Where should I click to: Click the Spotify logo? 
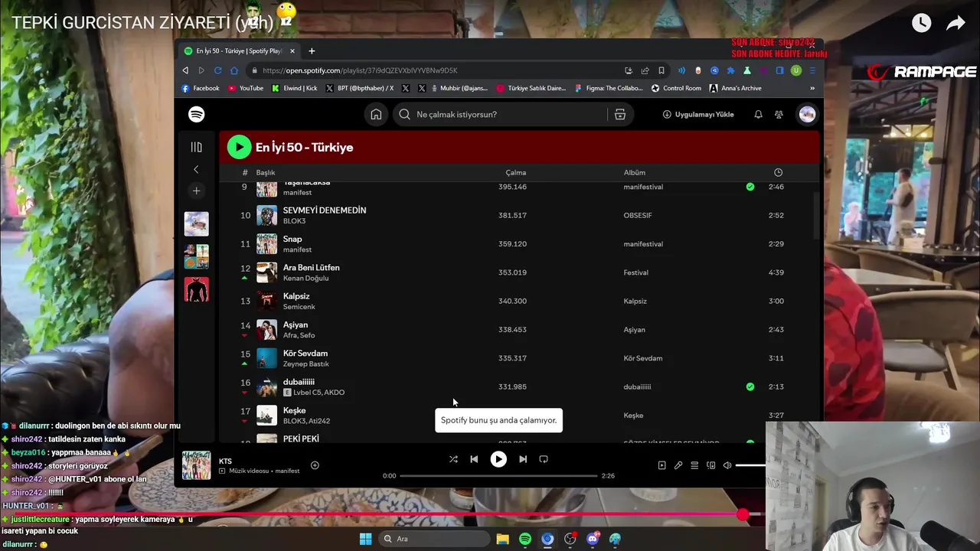pyautogui.click(x=197, y=114)
